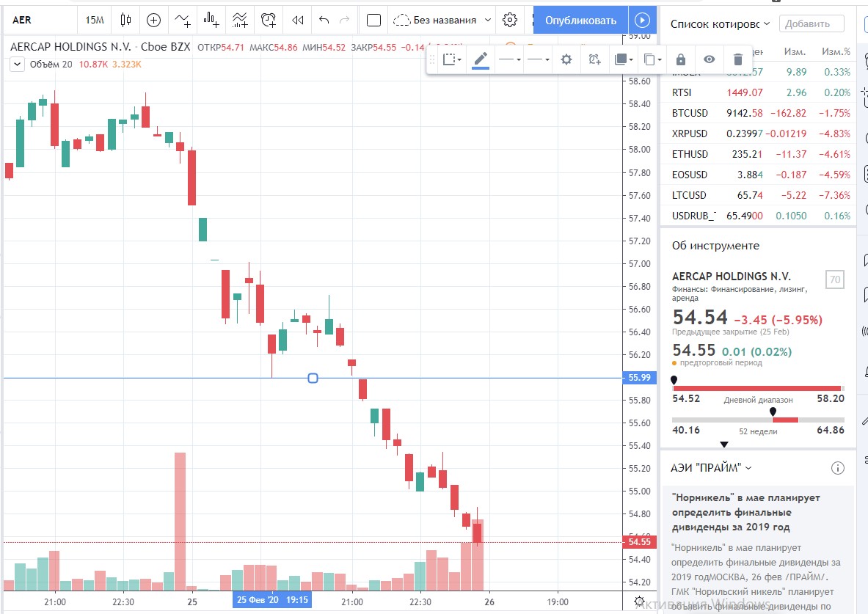Delete the drawing with trash icon
The width and height of the screenshot is (868, 614).
tap(737, 59)
